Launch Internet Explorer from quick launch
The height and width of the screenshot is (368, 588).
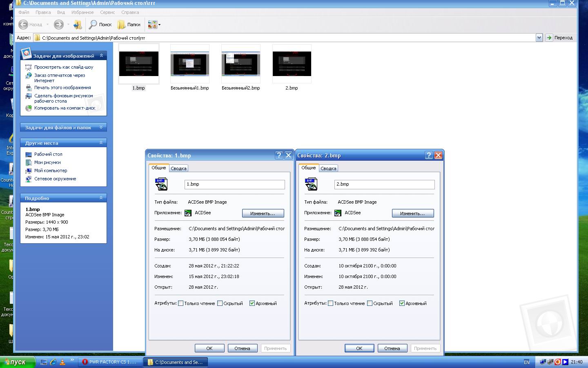53,362
